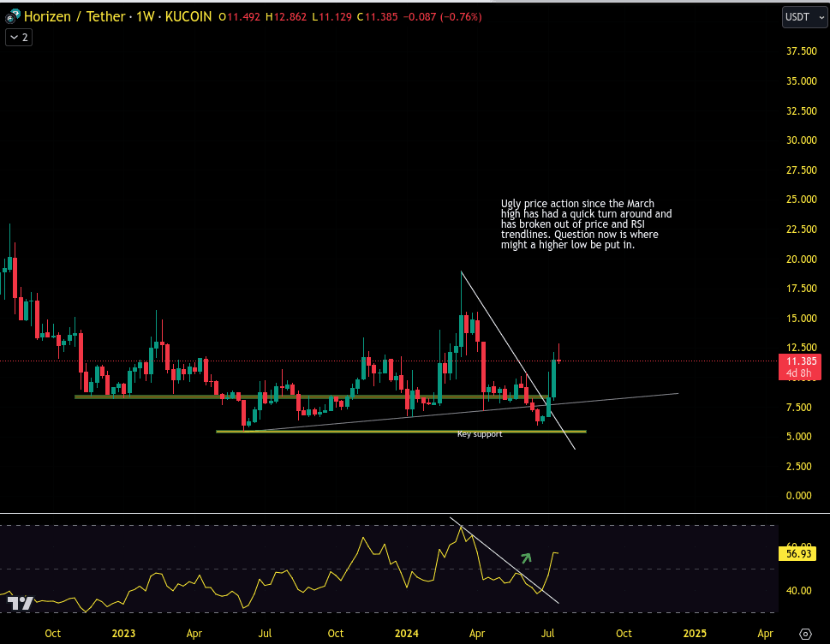Click the close value C11.385

pos(377,17)
